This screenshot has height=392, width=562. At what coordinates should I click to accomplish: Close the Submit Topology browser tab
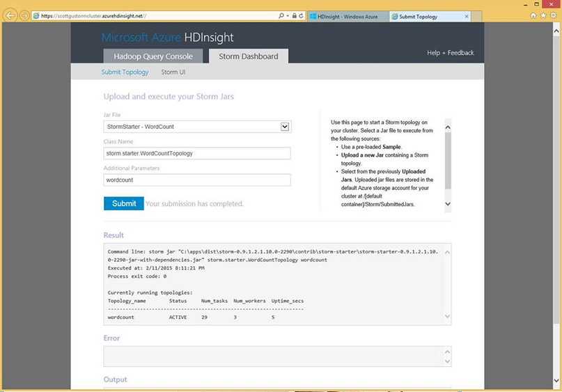point(467,17)
